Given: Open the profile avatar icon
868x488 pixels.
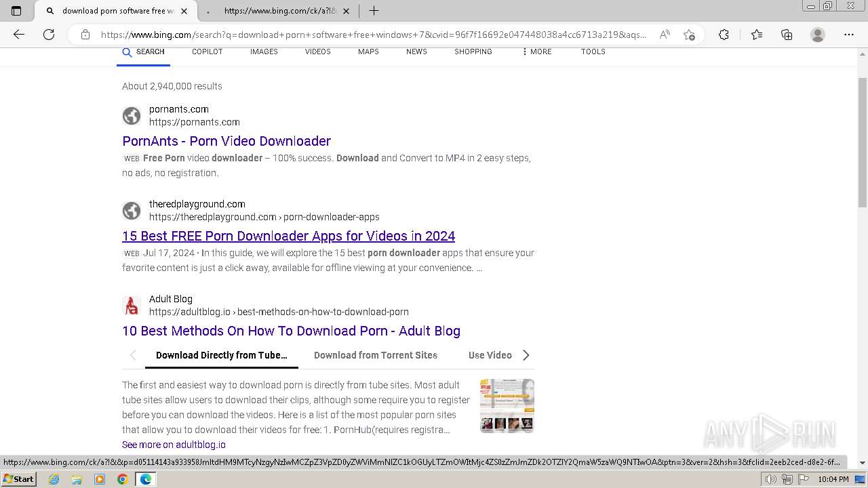Looking at the screenshot, I should click(x=818, y=35).
